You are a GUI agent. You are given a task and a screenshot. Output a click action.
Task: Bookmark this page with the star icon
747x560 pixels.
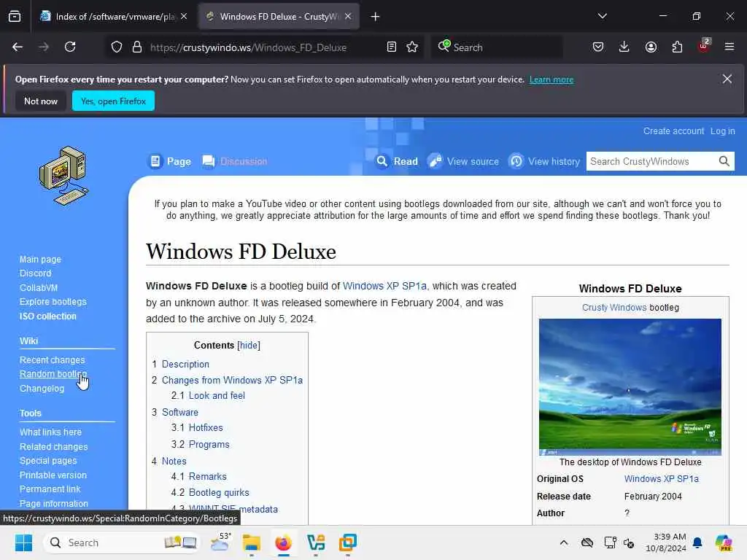click(412, 47)
